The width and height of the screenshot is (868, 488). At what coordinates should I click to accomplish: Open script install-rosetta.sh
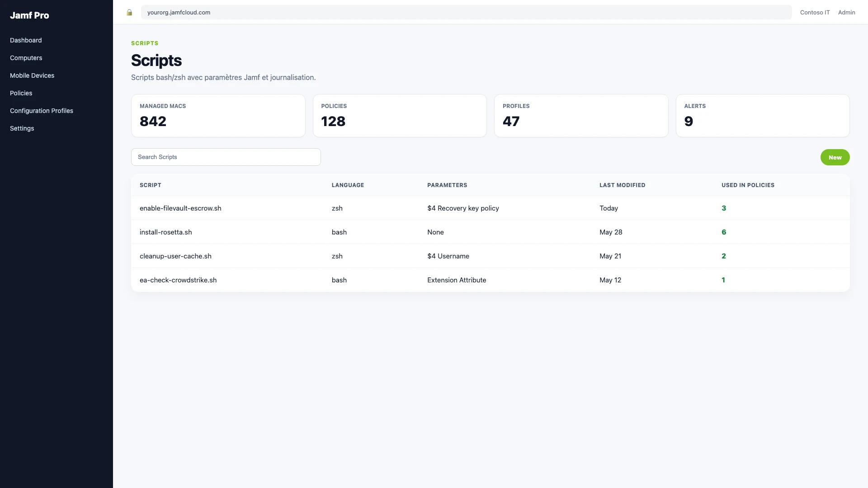pyautogui.click(x=165, y=232)
